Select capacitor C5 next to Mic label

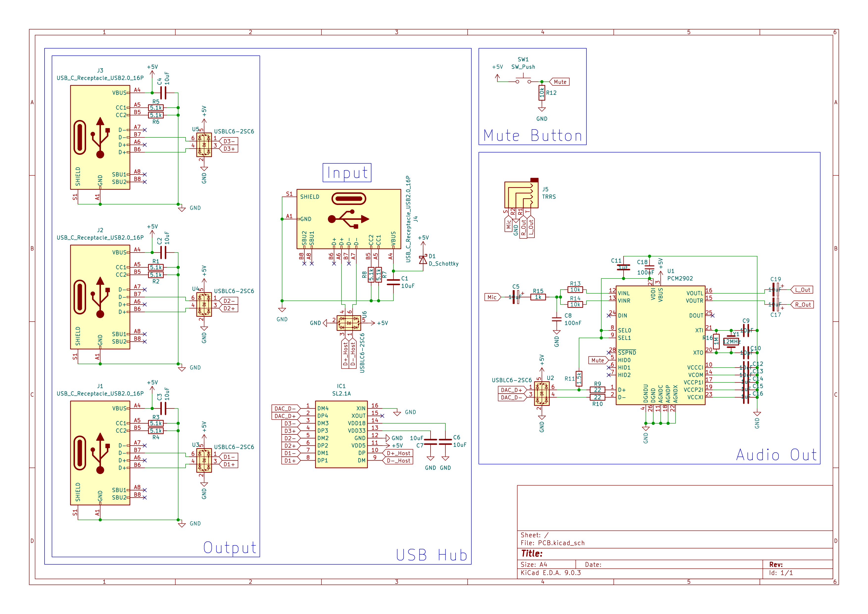(516, 297)
